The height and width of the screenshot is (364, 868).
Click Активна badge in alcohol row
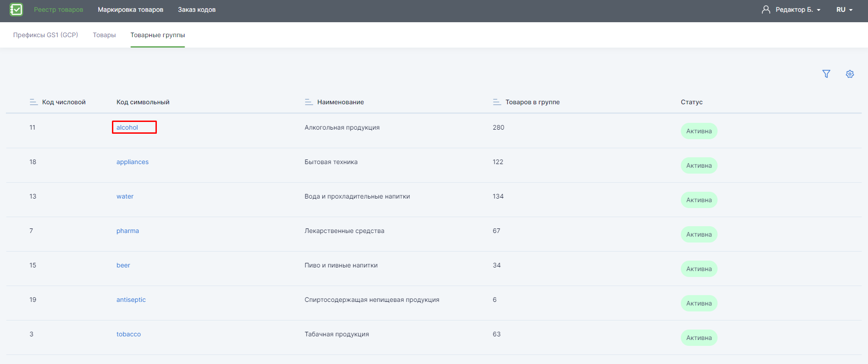click(699, 131)
